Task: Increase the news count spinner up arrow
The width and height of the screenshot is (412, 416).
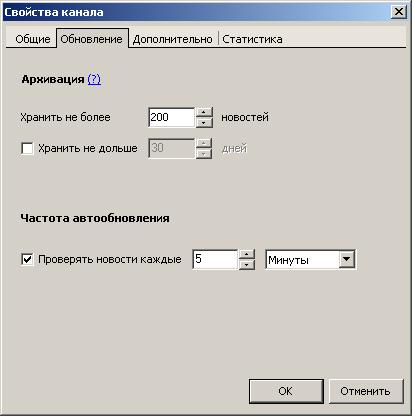Action: [x=204, y=112]
